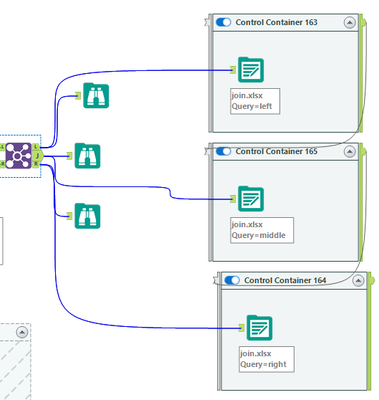Click control input anchor of Container 164
The image size is (379, 400).
(216, 280)
